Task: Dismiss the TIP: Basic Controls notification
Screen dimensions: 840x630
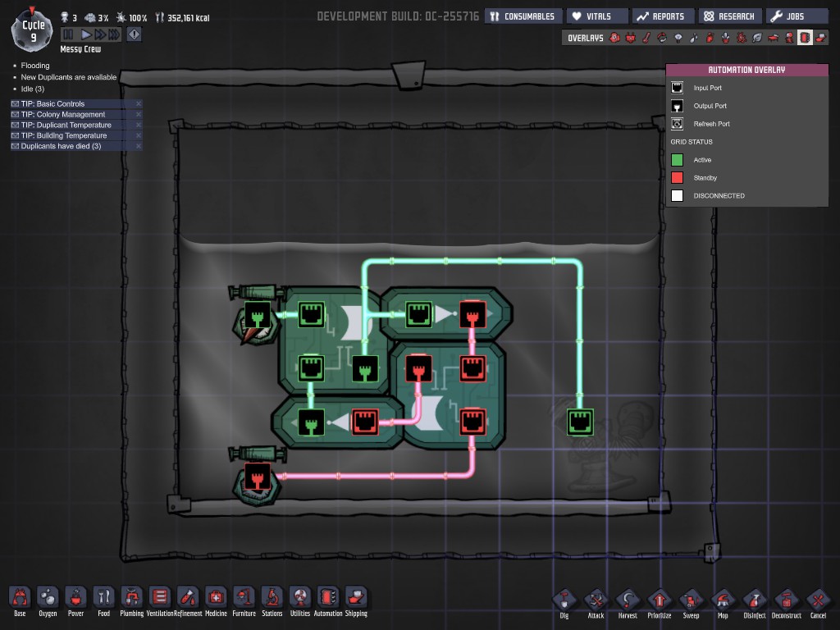Action: [x=139, y=104]
